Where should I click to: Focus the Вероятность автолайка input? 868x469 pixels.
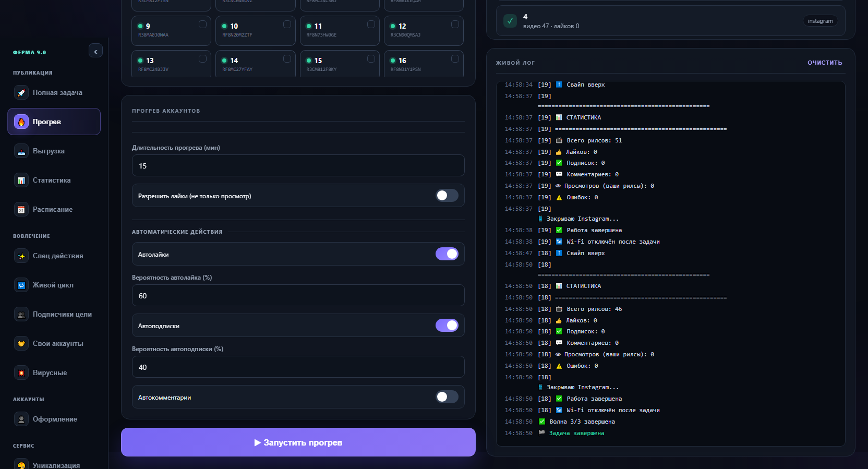[298, 296]
